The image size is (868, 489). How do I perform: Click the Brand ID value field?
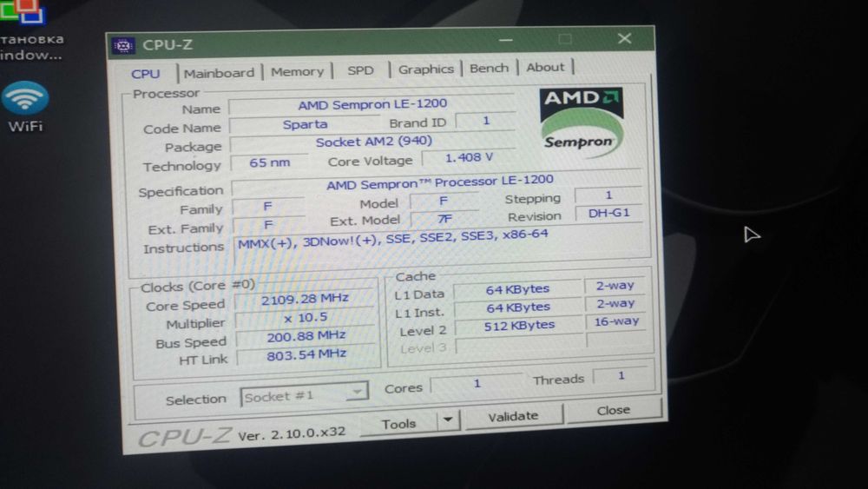point(485,121)
